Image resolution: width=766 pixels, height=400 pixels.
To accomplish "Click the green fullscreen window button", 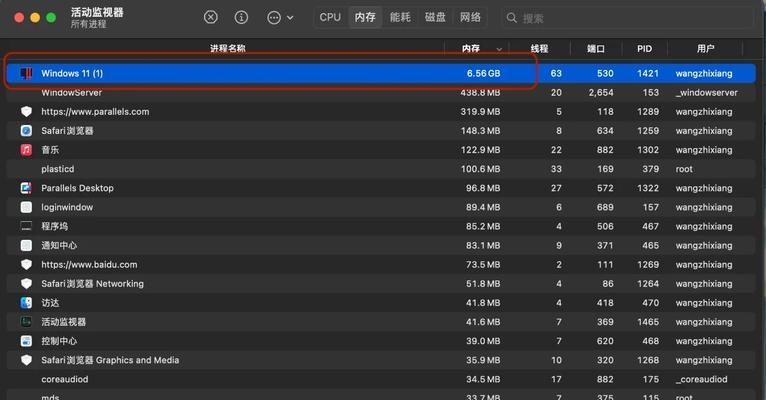I will click(51, 18).
